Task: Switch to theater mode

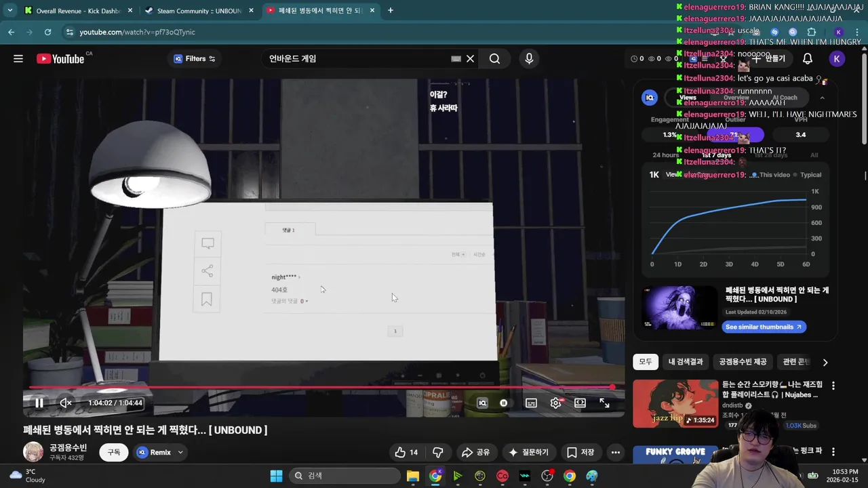Action: pos(580,403)
